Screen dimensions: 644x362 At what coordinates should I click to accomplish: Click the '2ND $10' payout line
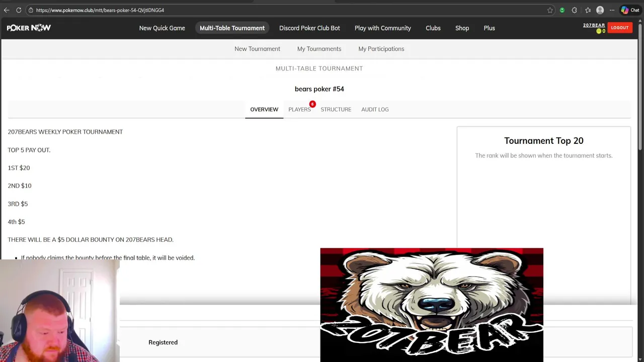[x=20, y=186]
